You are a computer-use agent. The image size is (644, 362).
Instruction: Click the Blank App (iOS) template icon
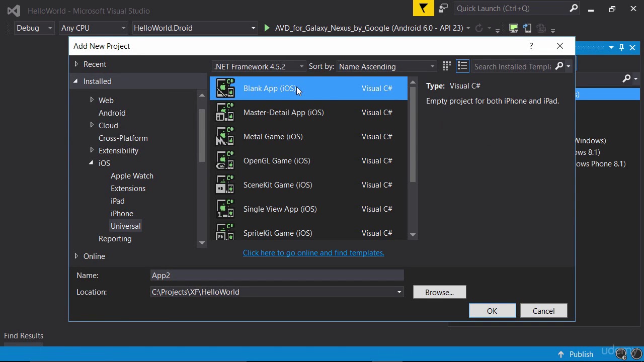225,88
